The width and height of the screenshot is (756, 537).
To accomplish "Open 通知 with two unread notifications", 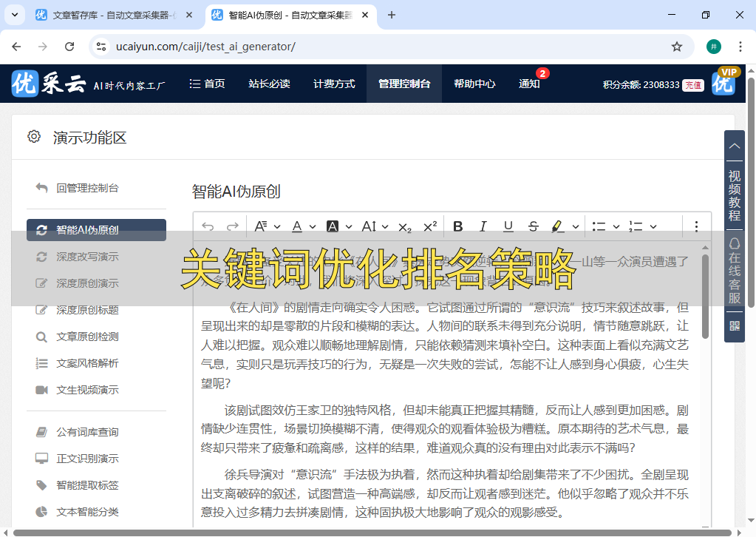I will pyautogui.click(x=529, y=84).
